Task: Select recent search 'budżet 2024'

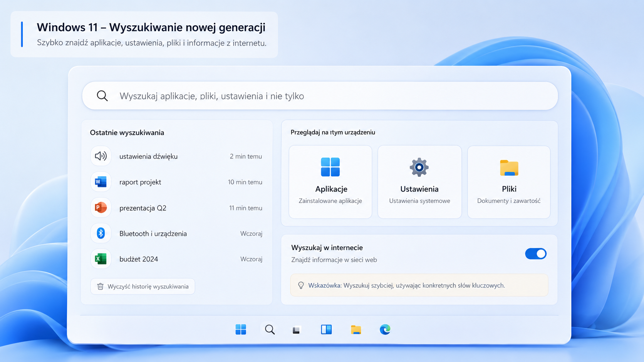Action: 176,259
